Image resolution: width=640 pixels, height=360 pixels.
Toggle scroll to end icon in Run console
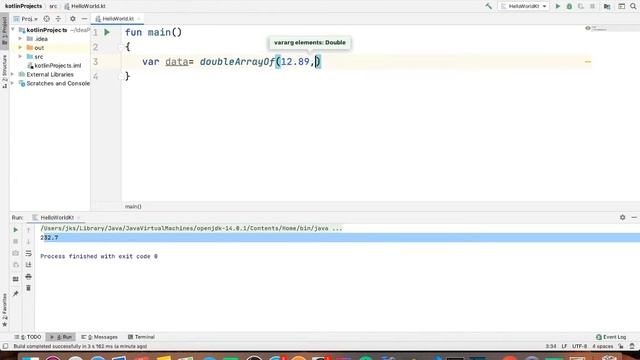[29, 264]
